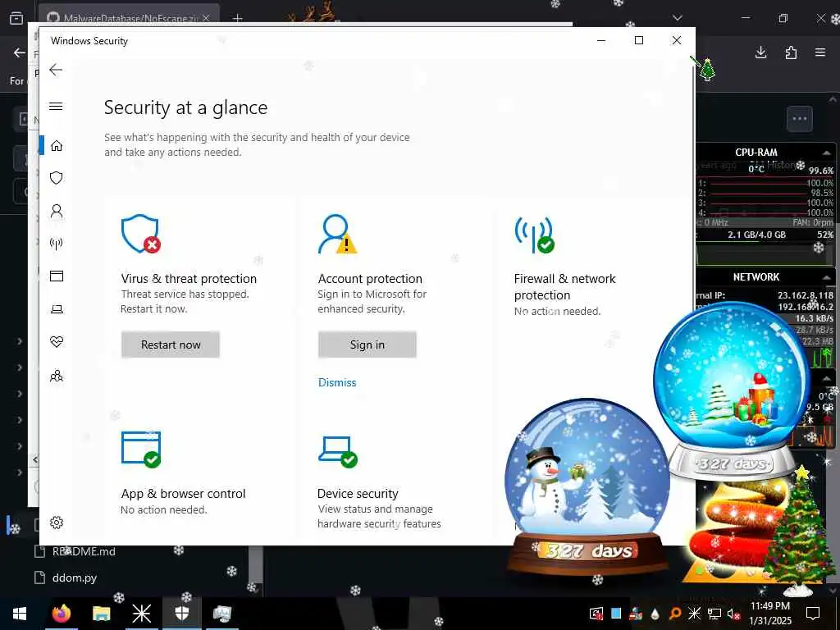The height and width of the screenshot is (630, 840).
Task: Select the Home icon in the sidebar
Action: click(57, 146)
